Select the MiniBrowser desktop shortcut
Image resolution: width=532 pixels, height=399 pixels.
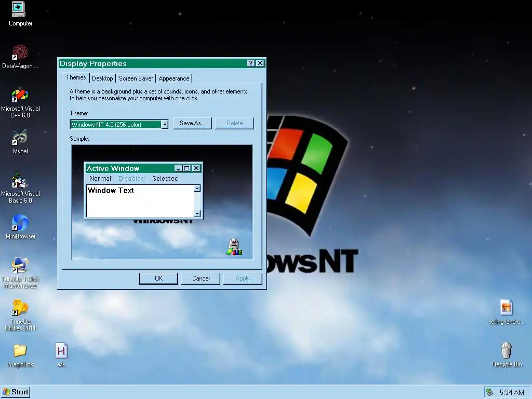(x=20, y=227)
